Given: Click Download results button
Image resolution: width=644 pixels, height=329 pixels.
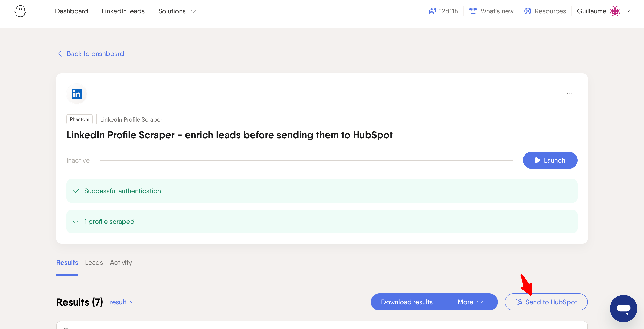Looking at the screenshot, I should [x=407, y=302].
